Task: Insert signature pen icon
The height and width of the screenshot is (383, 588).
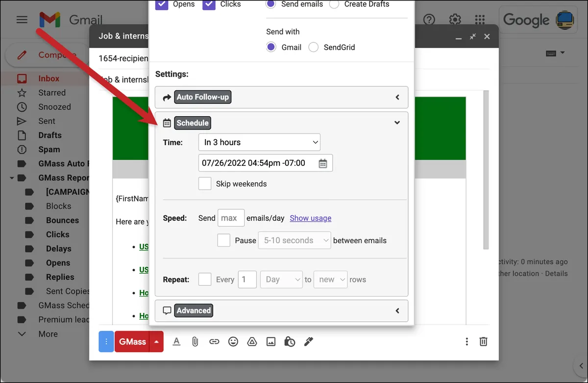Action: point(308,342)
